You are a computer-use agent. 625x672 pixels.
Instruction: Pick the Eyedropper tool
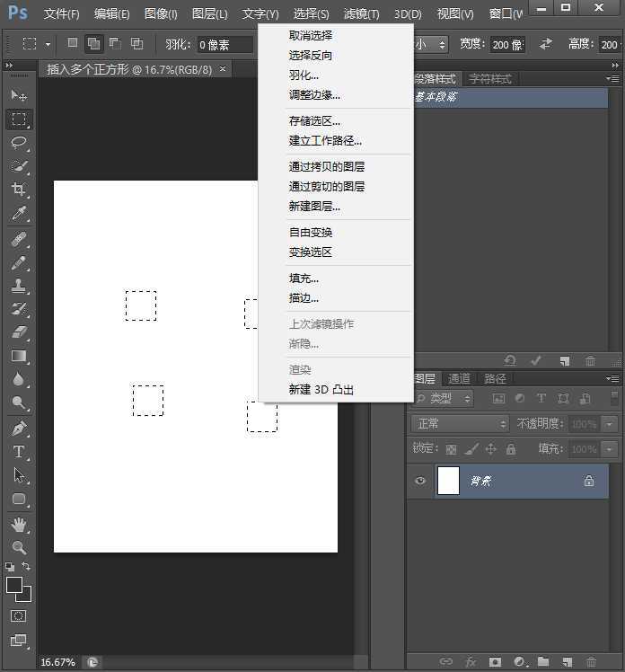(19, 214)
